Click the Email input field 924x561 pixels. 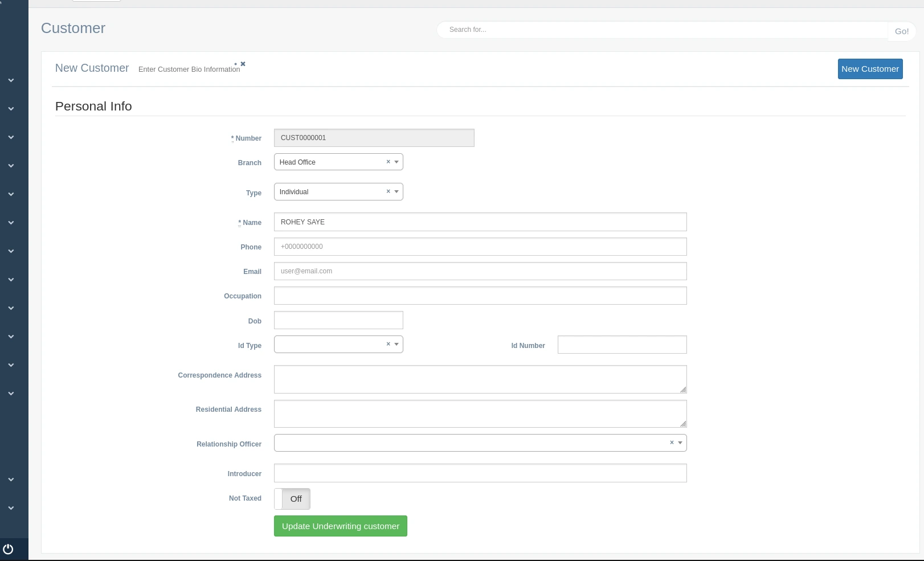480,271
